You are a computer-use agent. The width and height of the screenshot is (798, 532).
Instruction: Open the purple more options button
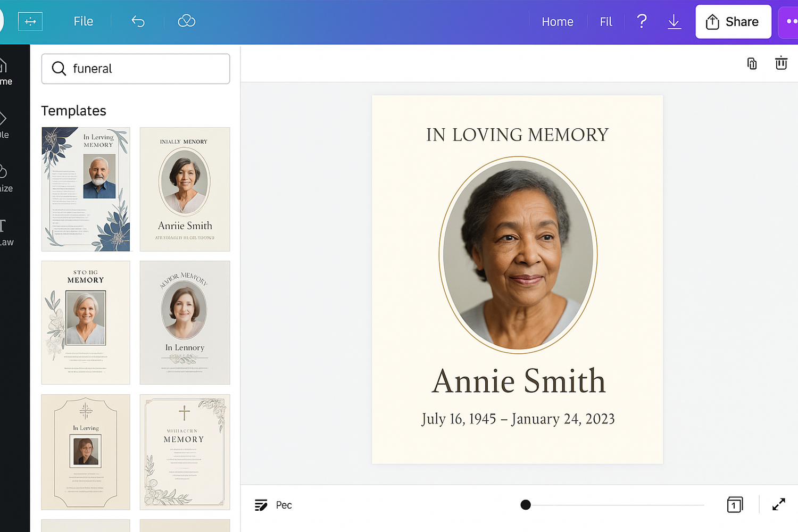788,22
